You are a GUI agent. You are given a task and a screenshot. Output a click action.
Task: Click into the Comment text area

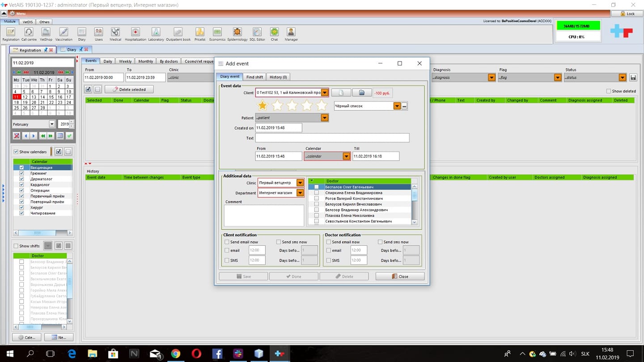[x=264, y=215]
